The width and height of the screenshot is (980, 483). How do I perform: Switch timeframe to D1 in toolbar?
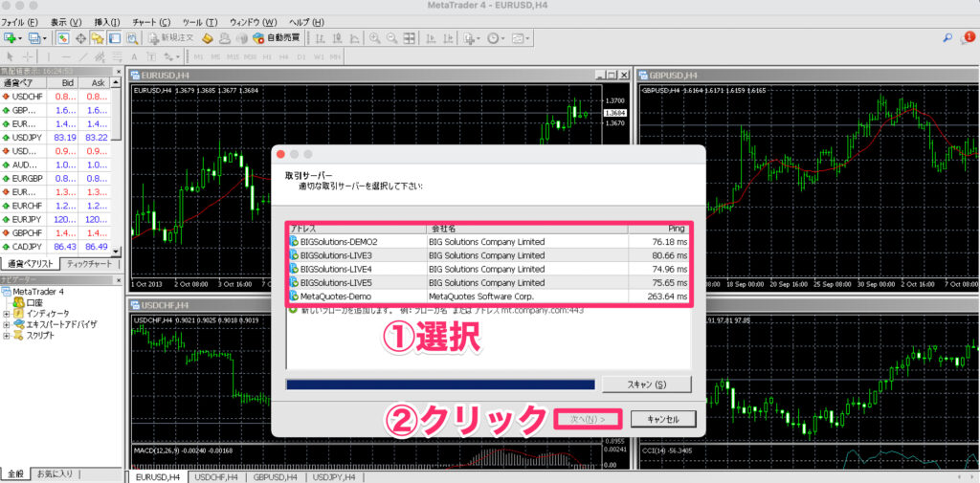click(x=301, y=56)
